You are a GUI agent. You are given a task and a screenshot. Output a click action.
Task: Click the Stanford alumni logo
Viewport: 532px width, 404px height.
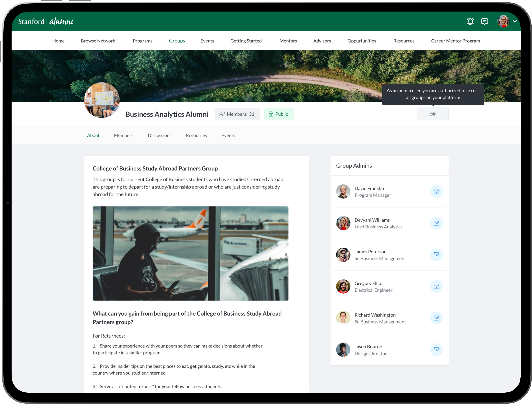tap(46, 21)
